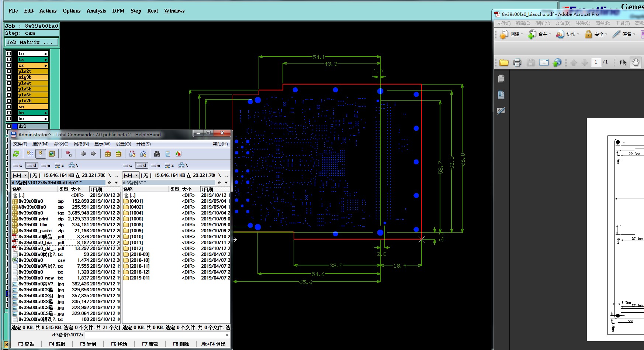
Task: Click the blue color swatch of drl layer
Action: (15, 126)
